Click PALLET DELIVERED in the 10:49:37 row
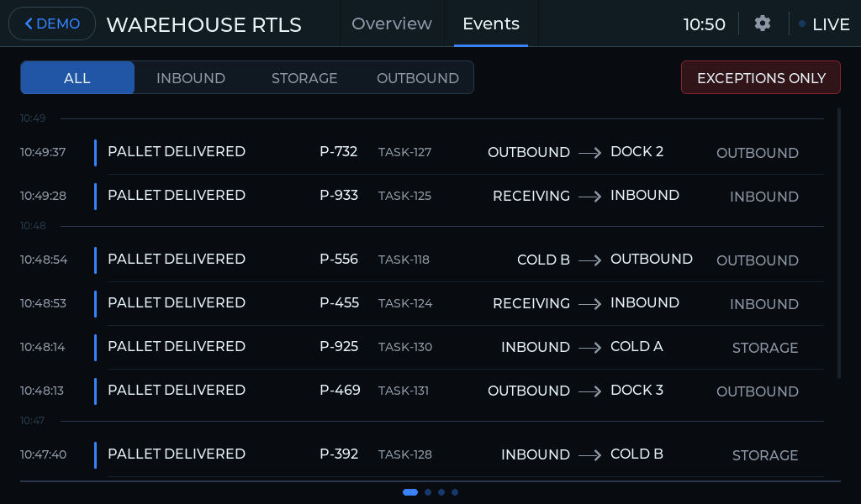Screen dimensions: 861x504 (177, 151)
